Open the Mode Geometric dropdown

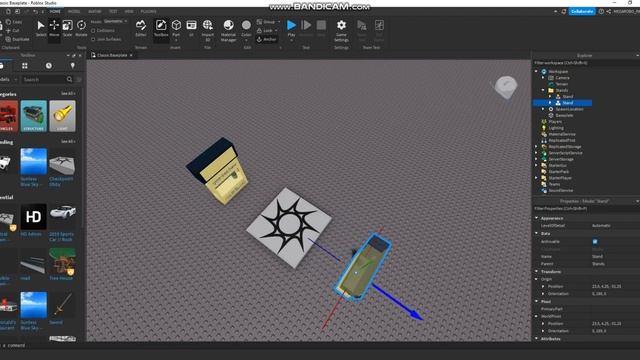(116, 21)
